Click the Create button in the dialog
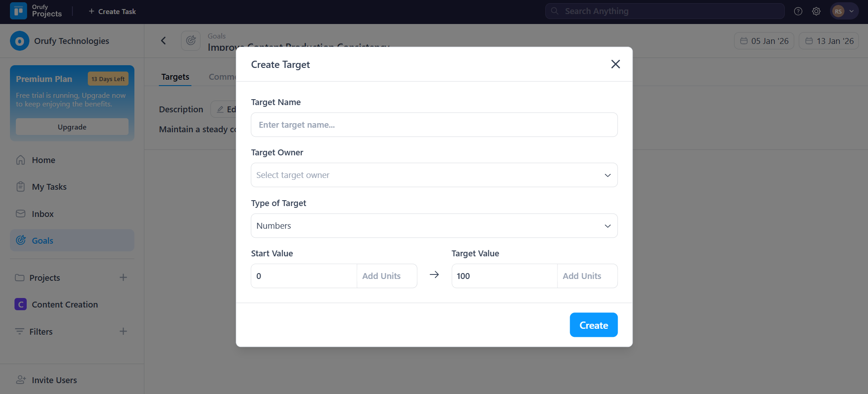This screenshot has width=868, height=394. 593,325
